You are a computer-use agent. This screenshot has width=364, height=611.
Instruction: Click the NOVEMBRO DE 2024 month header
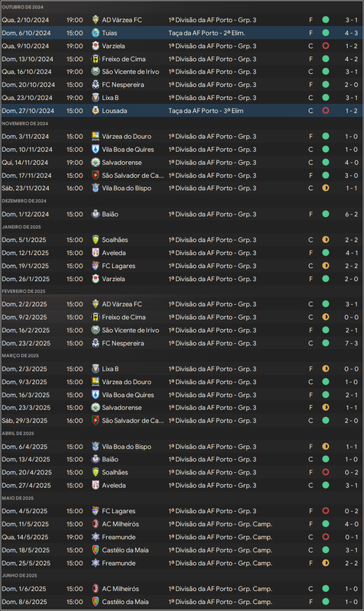(x=25, y=124)
